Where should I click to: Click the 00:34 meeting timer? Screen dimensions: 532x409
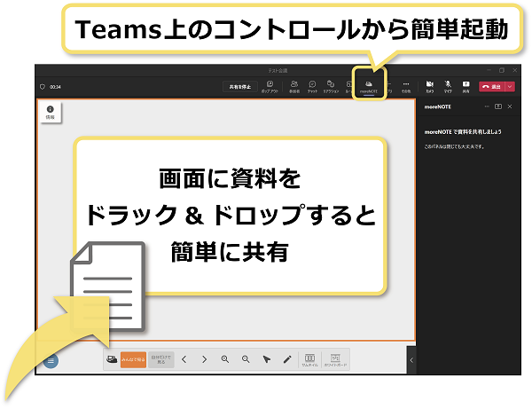pyautogui.click(x=55, y=87)
